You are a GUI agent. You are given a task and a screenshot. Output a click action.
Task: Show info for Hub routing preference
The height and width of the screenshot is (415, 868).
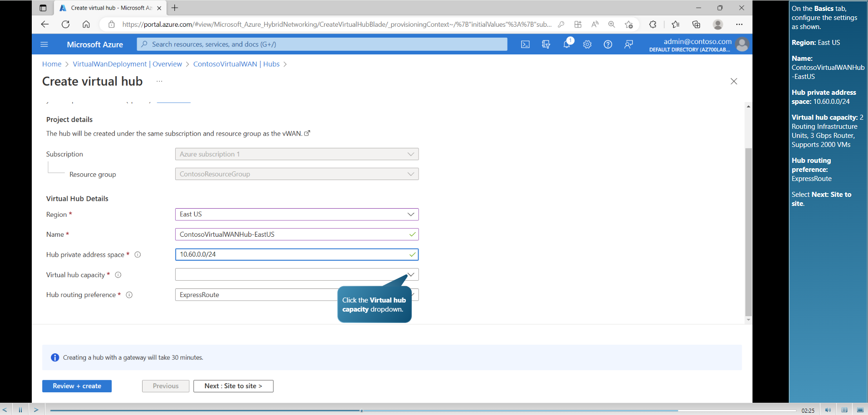click(129, 295)
